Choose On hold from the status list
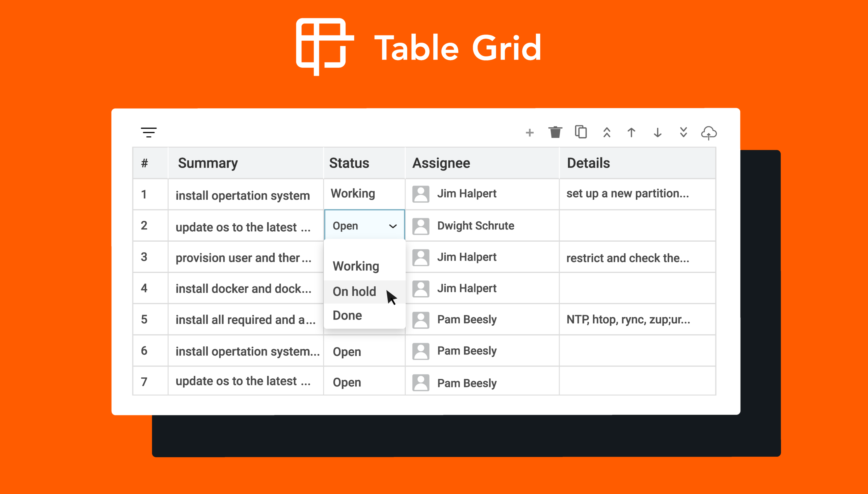 click(354, 292)
